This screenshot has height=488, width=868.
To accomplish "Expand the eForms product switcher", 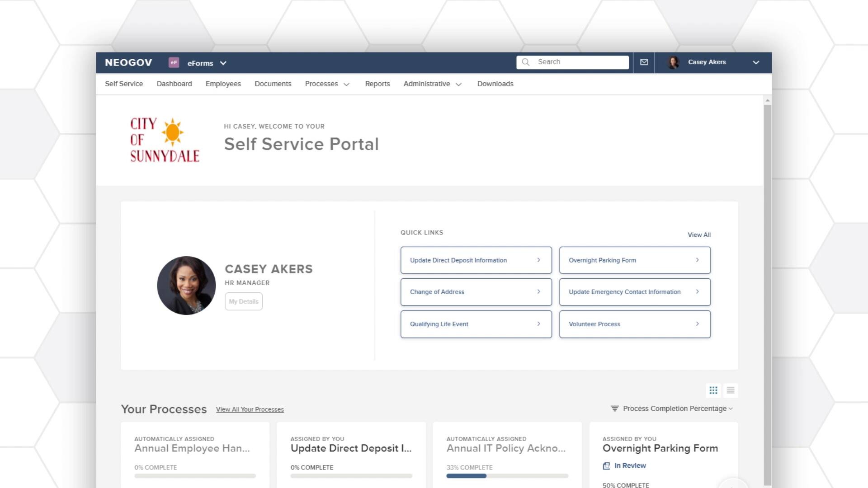I will coord(223,63).
